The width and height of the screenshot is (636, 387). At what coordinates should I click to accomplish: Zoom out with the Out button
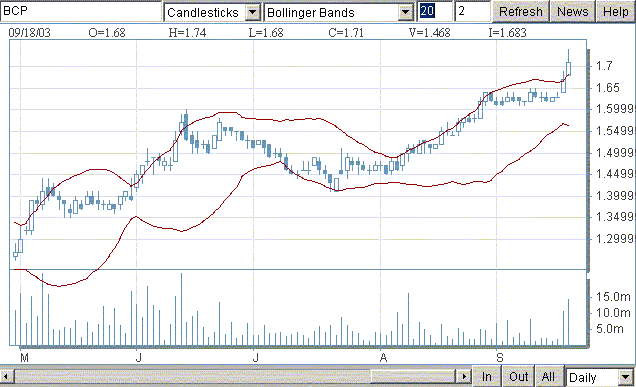[x=518, y=376]
